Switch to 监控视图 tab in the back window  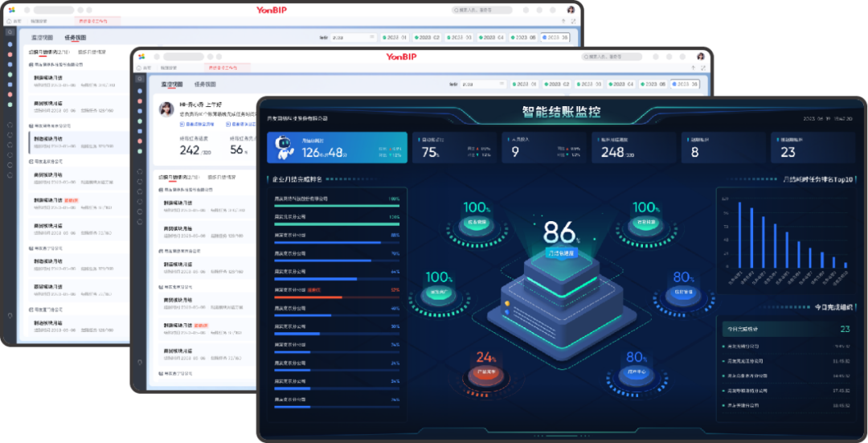pyautogui.click(x=42, y=37)
